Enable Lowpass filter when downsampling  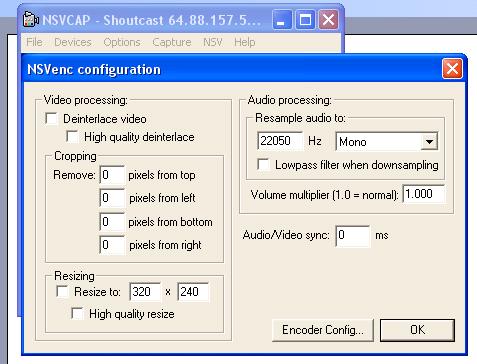[263, 164]
